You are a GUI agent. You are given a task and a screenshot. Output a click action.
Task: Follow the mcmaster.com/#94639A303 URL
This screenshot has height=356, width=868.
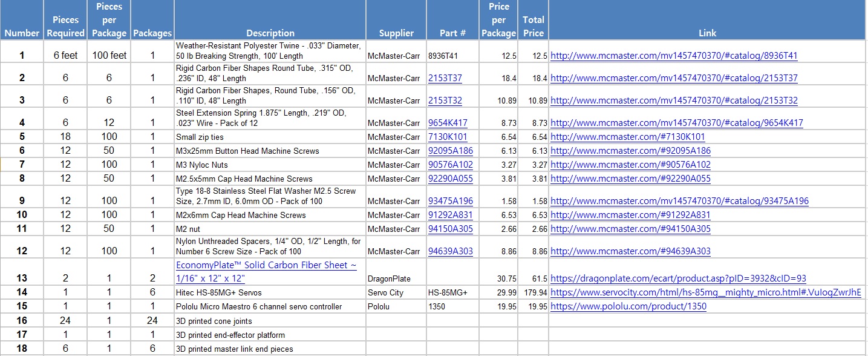(630, 251)
